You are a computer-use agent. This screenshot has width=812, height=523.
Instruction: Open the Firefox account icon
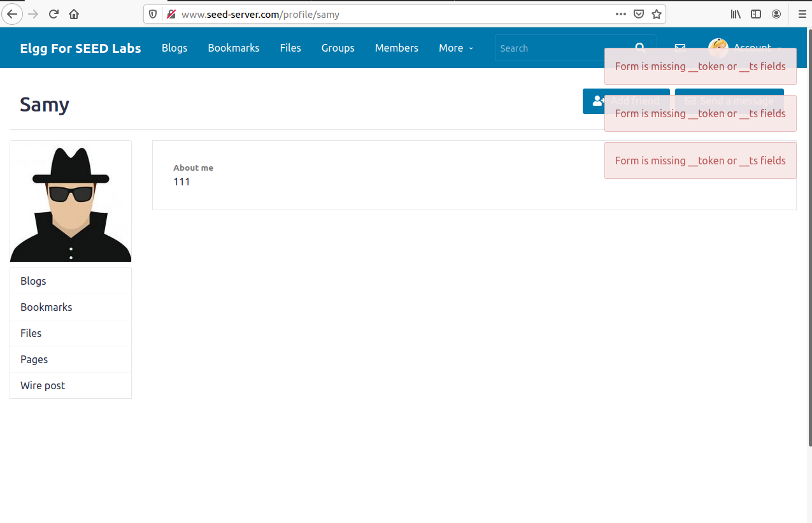click(776, 14)
